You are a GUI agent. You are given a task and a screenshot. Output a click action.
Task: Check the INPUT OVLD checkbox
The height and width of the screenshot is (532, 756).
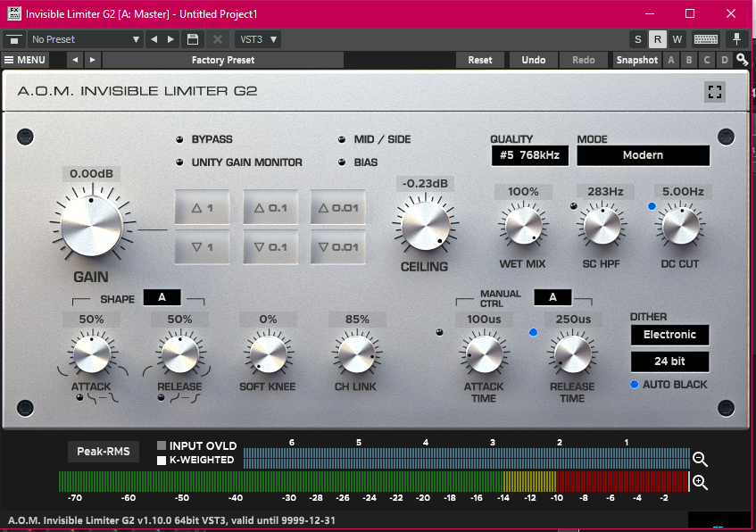162,445
